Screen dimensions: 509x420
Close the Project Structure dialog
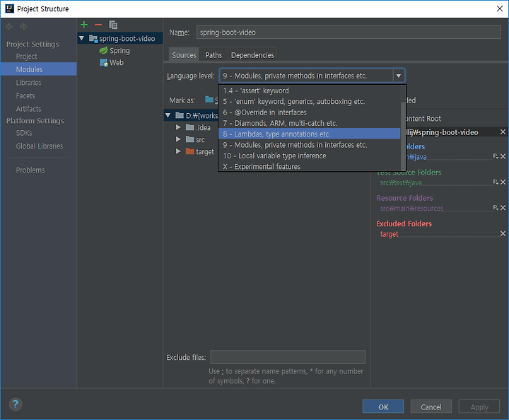click(500, 8)
